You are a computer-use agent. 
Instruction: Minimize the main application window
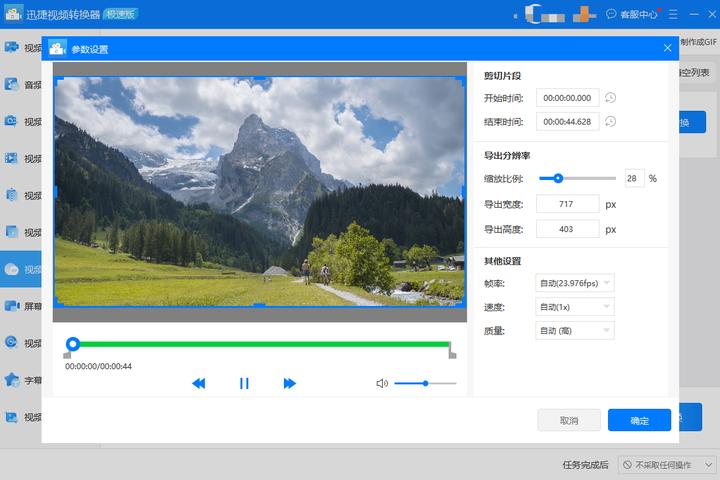(x=694, y=14)
